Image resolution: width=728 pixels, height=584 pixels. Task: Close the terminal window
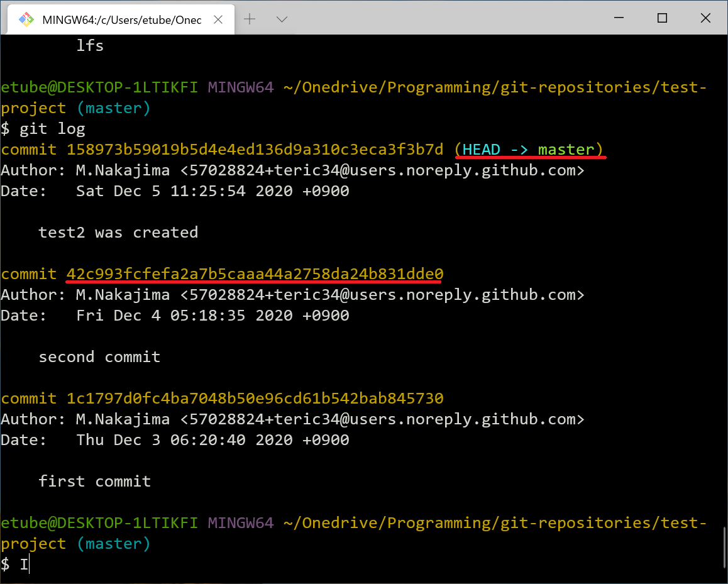(x=706, y=18)
